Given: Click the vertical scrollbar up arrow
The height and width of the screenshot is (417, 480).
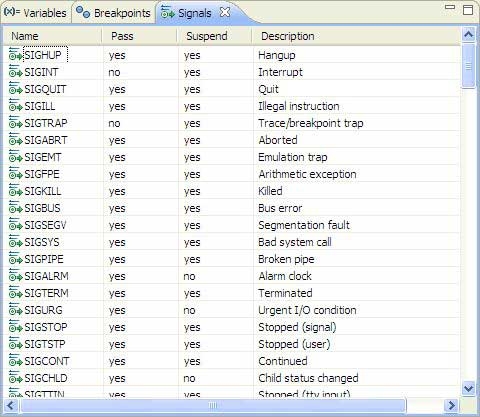Looking at the screenshot, I should point(469,35).
